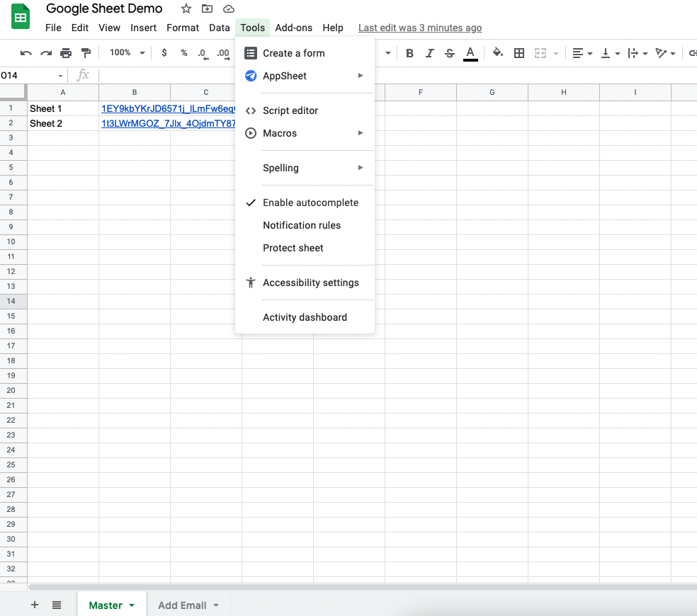Image resolution: width=697 pixels, height=616 pixels.
Task: Toggle bold formatting
Action: pyautogui.click(x=410, y=53)
